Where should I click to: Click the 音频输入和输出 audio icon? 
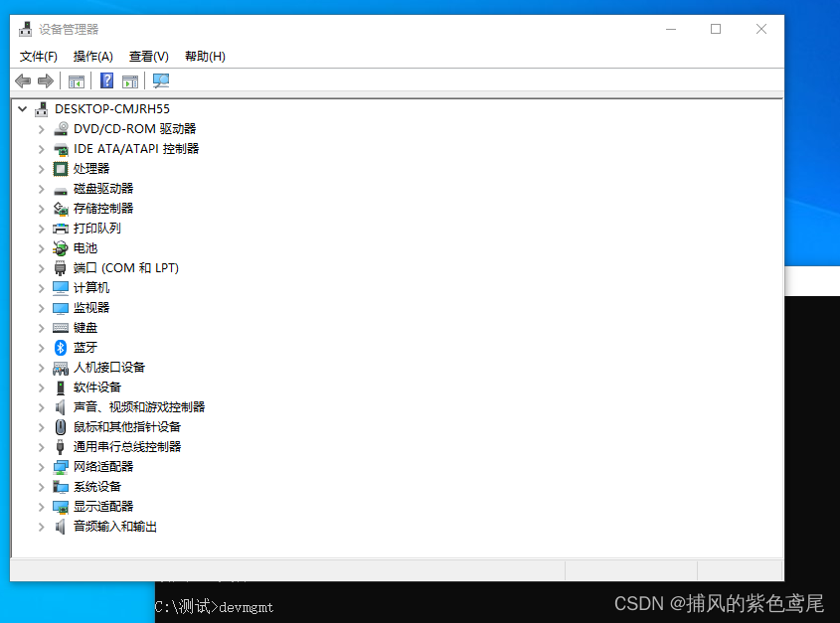click(61, 527)
